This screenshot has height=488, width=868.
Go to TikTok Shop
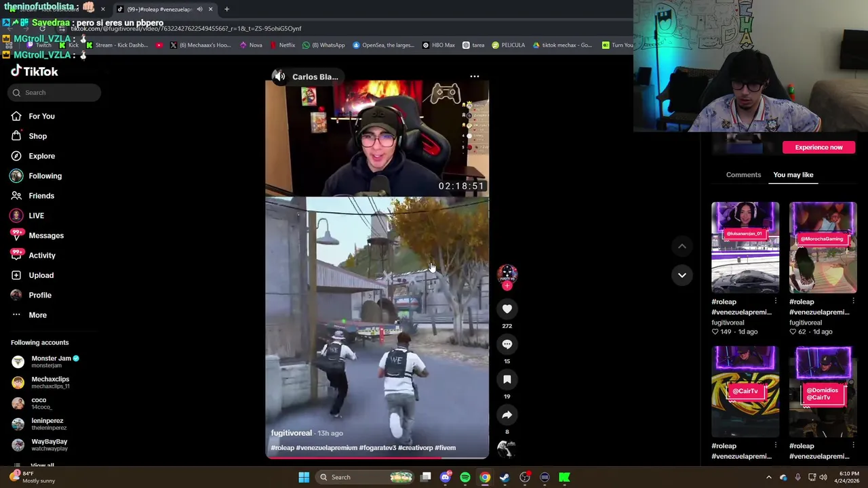[x=28, y=136]
